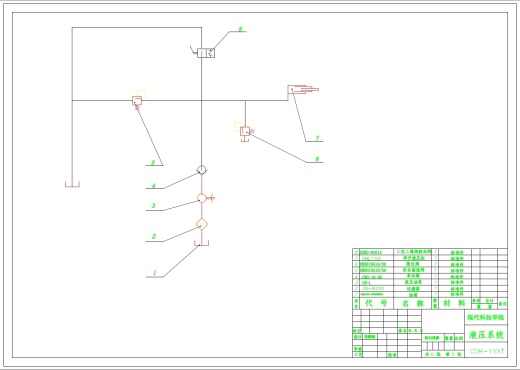The height and width of the screenshot is (370, 520).
Task: Click the parts list header 材料
Action: [454, 303]
